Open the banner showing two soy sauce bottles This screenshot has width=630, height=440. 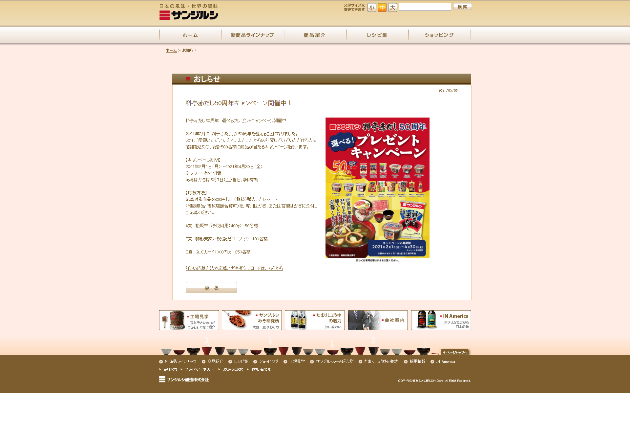(314, 320)
